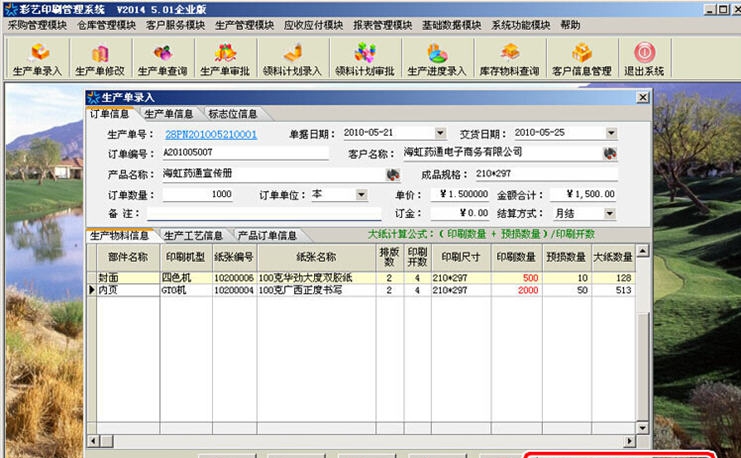This screenshot has width=741, height=458.
Task: Open 基础数据模块 menu
Action: (x=451, y=25)
